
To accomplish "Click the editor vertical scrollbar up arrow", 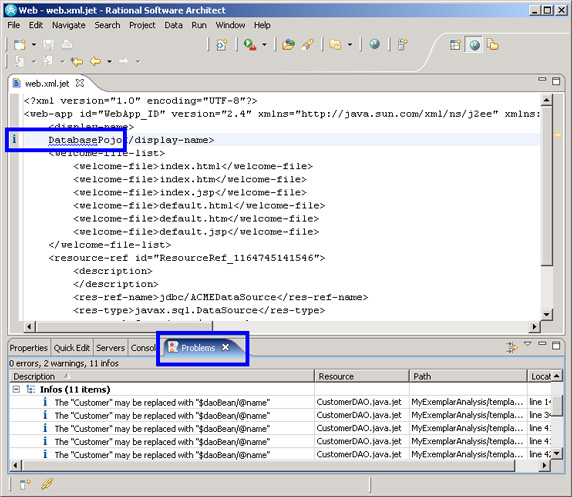I will (x=546, y=100).
